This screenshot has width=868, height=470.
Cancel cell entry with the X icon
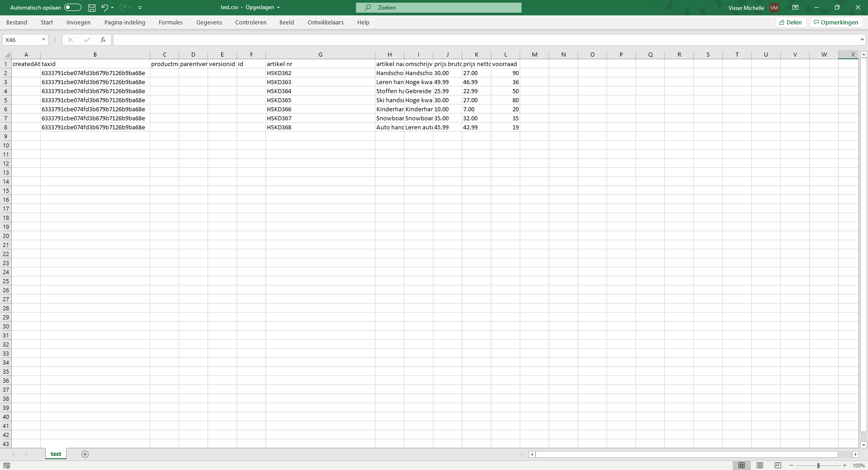pos(70,40)
